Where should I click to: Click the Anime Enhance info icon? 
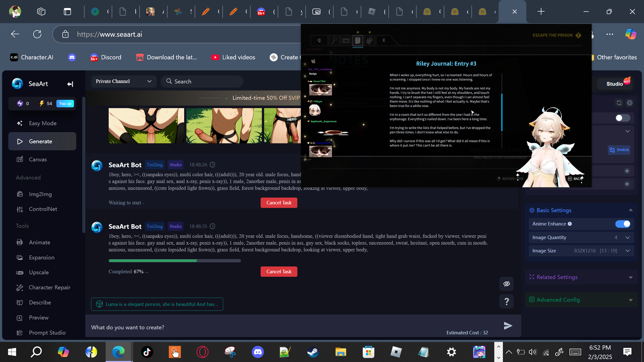coord(570,224)
